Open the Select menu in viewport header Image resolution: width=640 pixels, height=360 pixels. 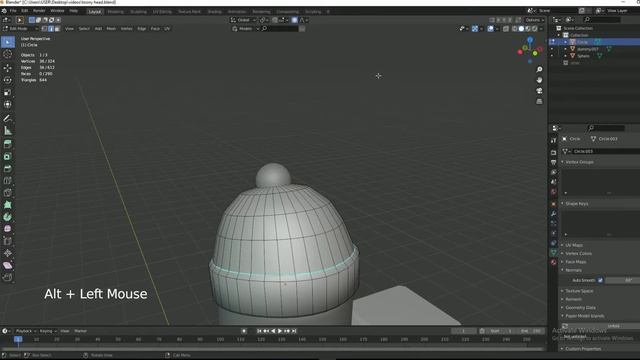point(84,29)
